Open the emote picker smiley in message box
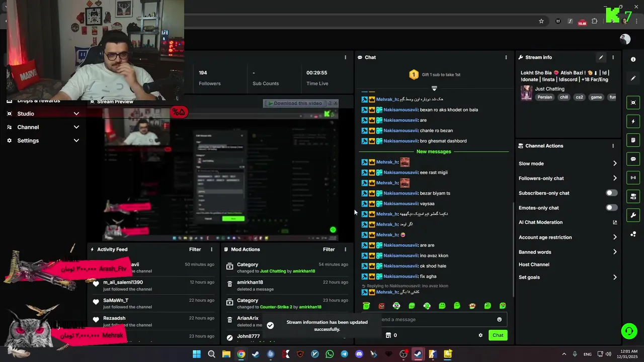Viewport: 644px width, 362px height. [x=499, y=319]
